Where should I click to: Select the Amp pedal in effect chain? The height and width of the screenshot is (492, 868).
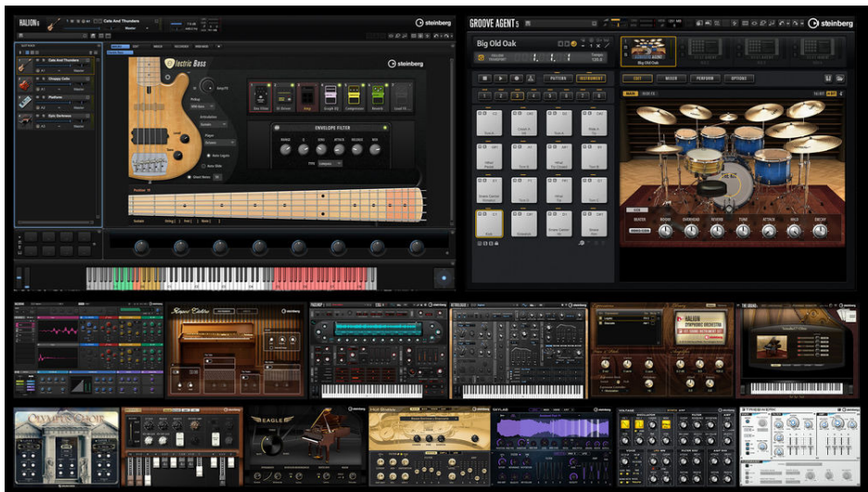(x=308, y=98)
